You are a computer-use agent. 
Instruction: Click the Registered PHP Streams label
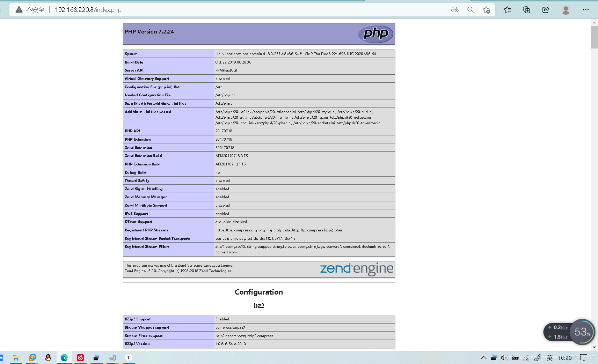(x=146, y=230)
